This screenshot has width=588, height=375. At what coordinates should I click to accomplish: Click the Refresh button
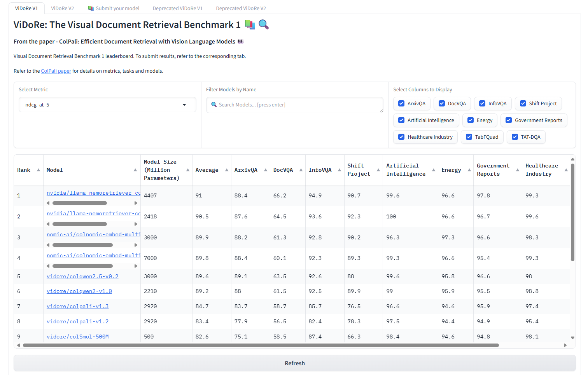pos(295,363)
